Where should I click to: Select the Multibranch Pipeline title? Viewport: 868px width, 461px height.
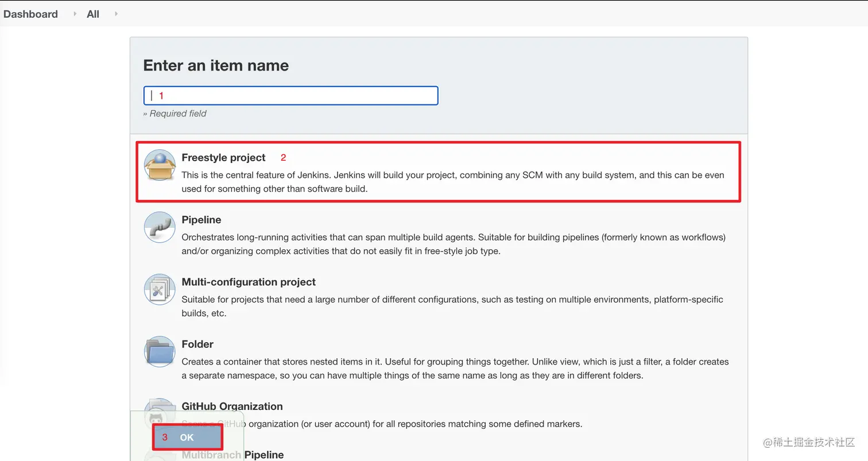[x=232, y=455]
